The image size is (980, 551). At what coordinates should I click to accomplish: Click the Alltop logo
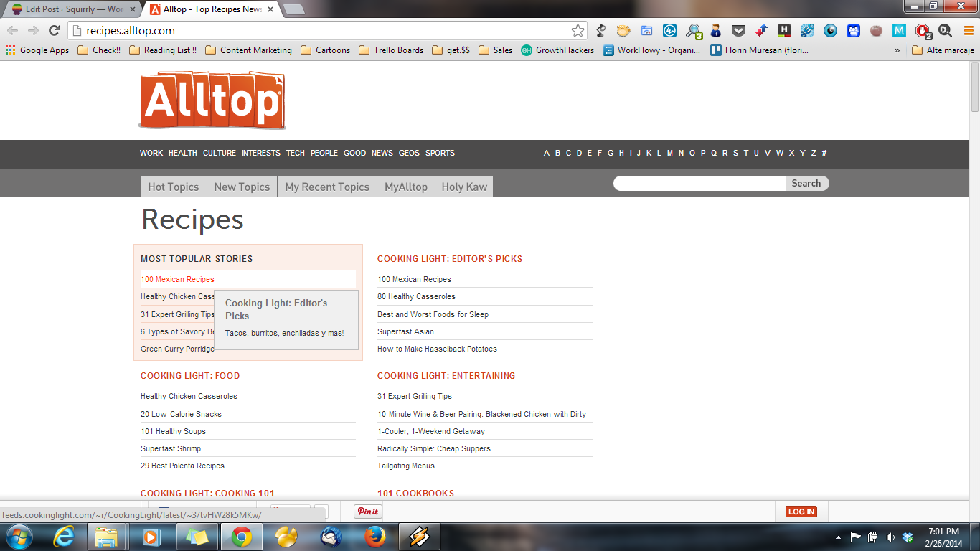click(x=212, y=100)
